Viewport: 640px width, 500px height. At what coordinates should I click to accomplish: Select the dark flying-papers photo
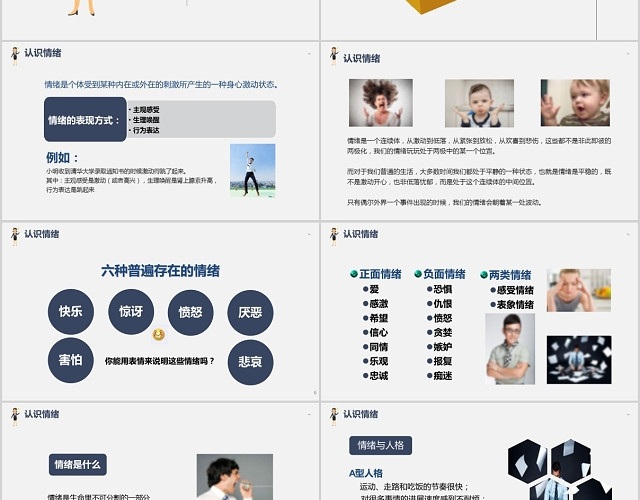tap(579, 360)
